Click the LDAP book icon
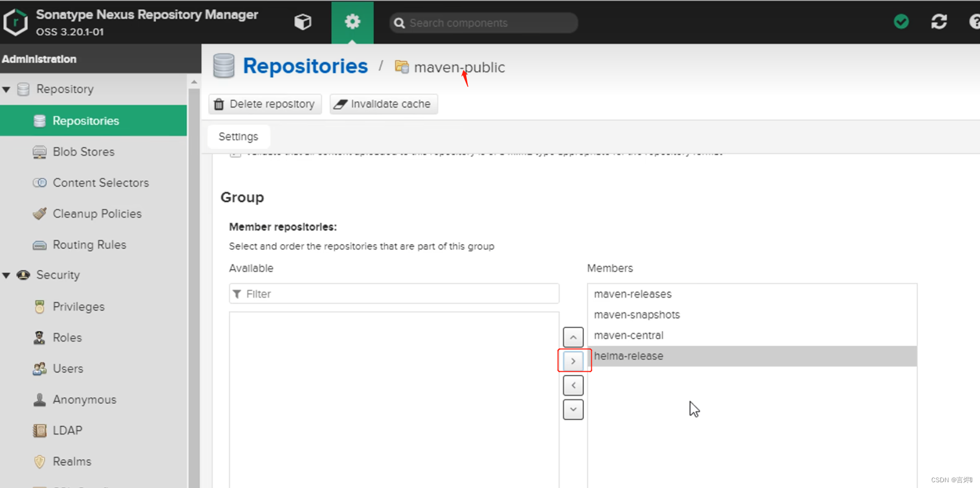Image resolution: width=980 pixels, height=488 pixels. [x=39, y=430]
